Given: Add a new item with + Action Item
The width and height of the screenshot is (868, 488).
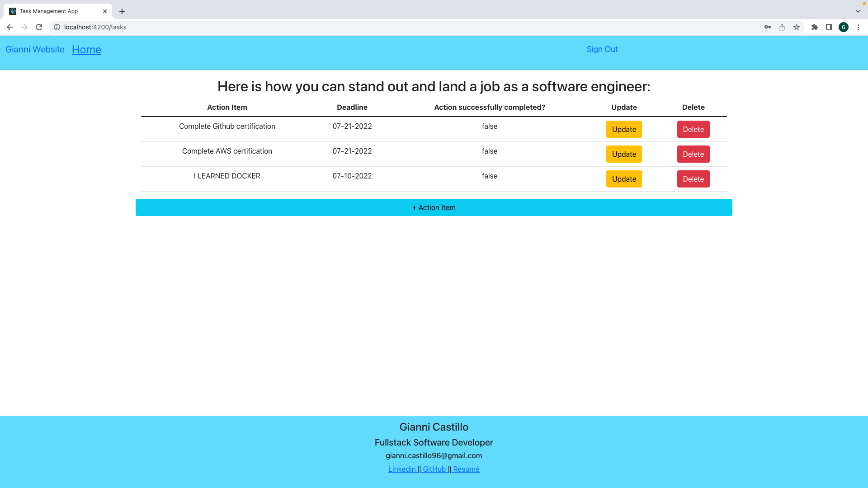Looking at the screenshot, I should coord(434,207).
